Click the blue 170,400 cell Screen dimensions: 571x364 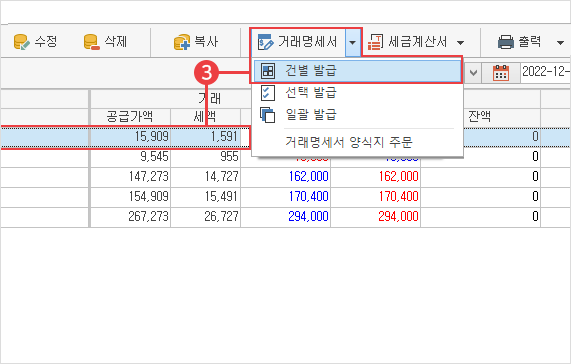click(x=286, y=197)
